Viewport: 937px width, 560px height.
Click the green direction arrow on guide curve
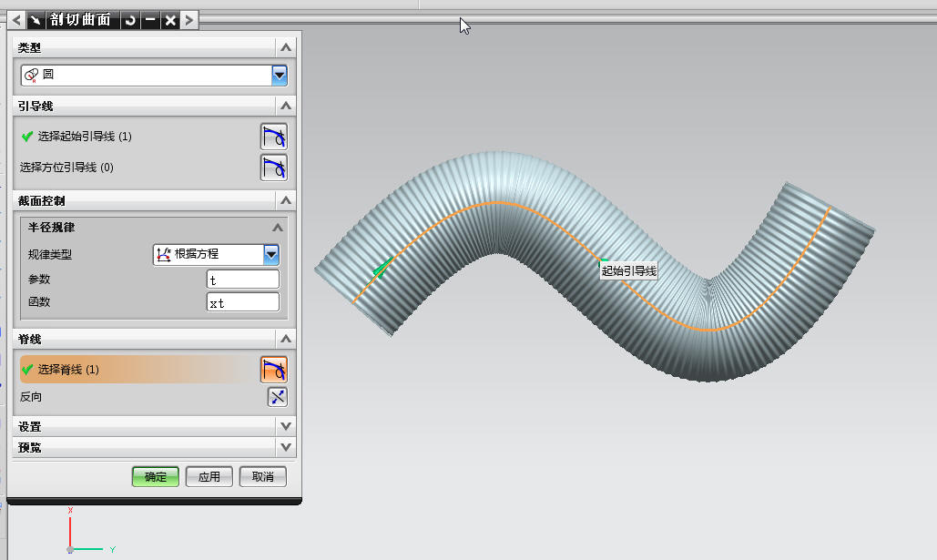(382, 267)
